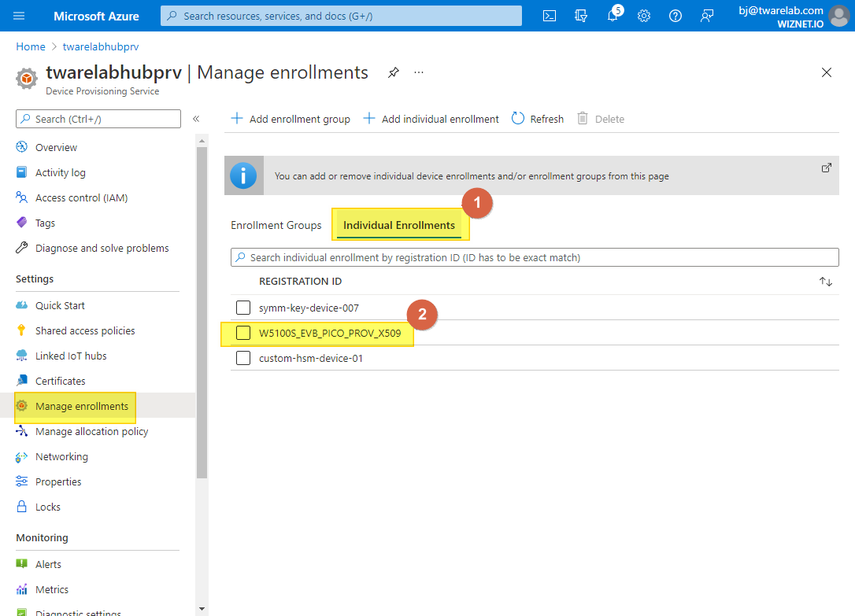Open the Feedback icon in the header
The image size is (855, 616).
[707, 16]
